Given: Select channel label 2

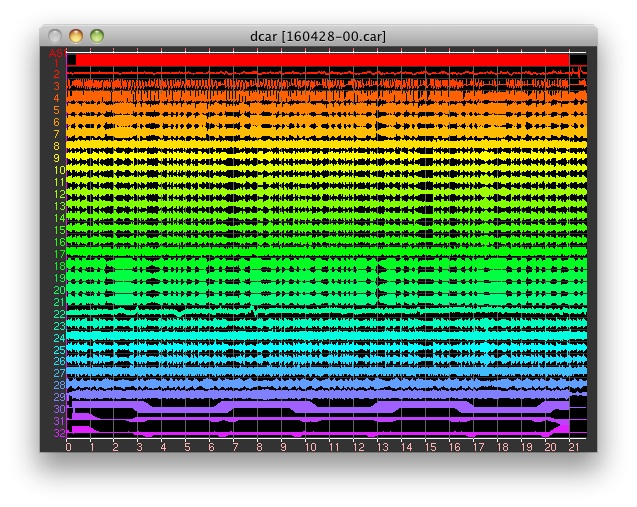Looking at the screenshot, I should [x=57, y=74].
